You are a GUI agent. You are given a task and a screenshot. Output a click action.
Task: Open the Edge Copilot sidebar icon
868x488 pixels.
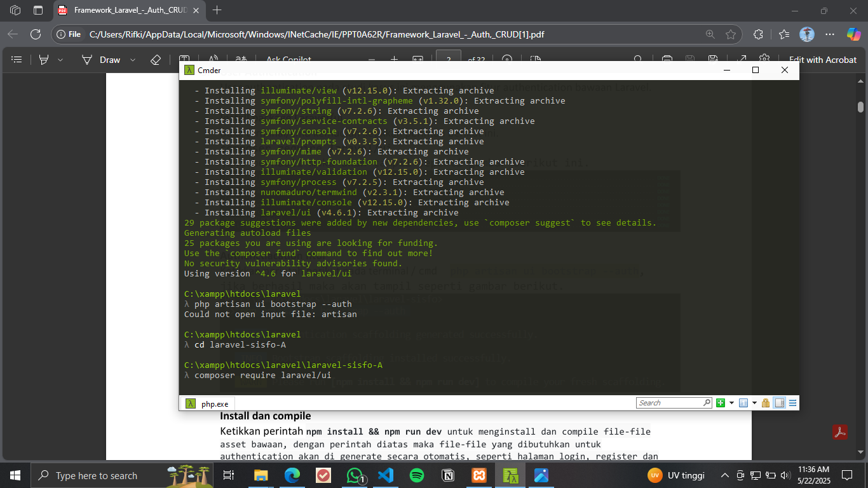(853, 34)
